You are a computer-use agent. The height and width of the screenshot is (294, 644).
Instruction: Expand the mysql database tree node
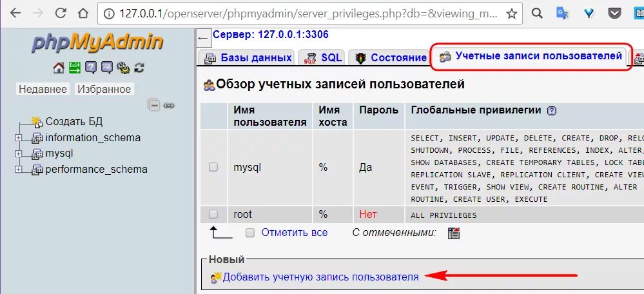[18, 153]
